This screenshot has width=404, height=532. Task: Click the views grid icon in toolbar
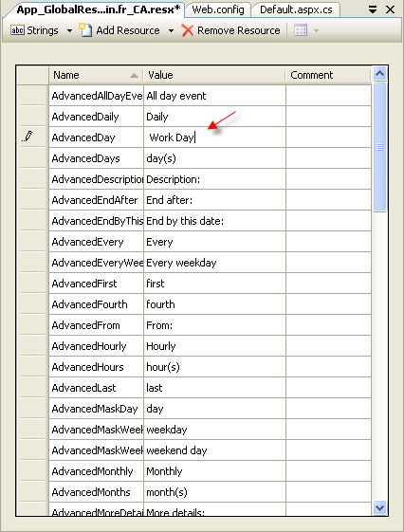tap(301, 30)
